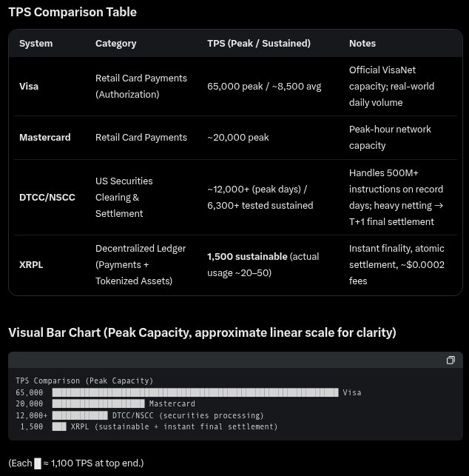The height and width of the screenshot is (476, 469).
Task: Click '65,000 peak / ~8,500 avg' cell
Action: tap(264, 86)
